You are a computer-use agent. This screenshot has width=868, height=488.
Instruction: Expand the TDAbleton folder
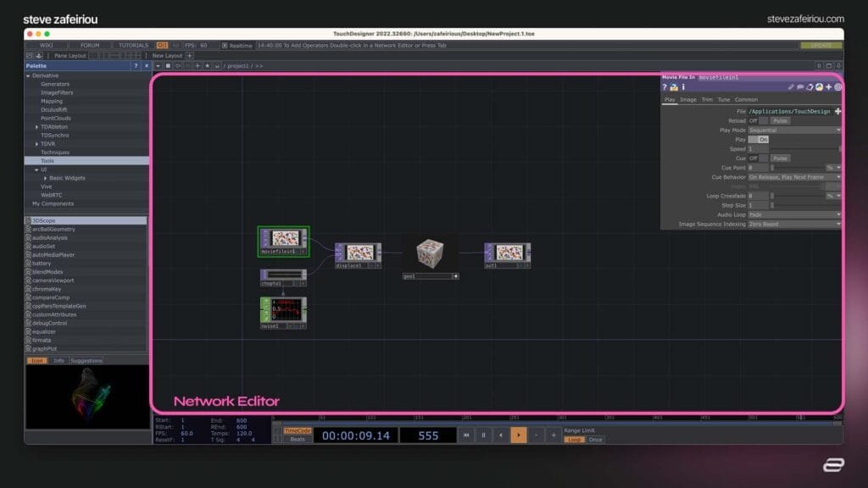point(36,127)
